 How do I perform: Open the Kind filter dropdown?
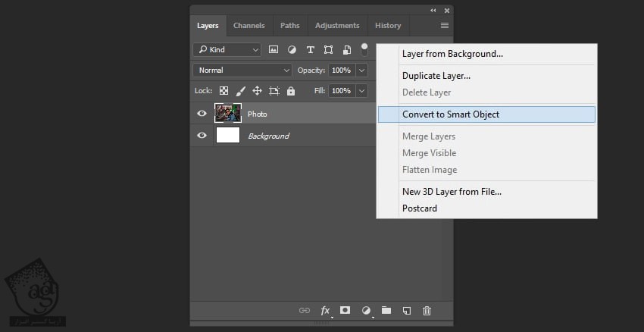[227, 49]
